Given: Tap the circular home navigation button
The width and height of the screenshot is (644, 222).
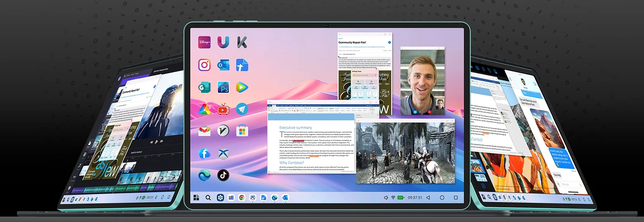Looking at the screenshot, I should click(442, 198).
